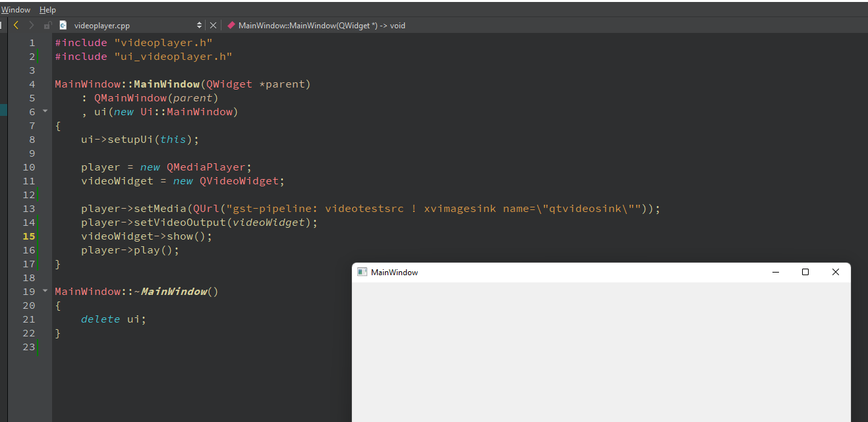The image size is (868, 422).
Task: Open the MainWindow::MainWindow symbol dropdown
Action: click(322, 26)
